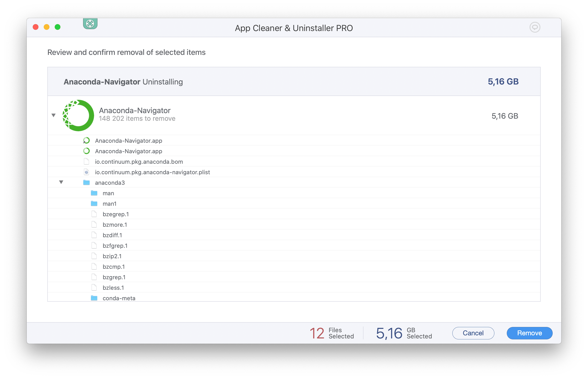Click the plist file icon beside io.continuum.pkg.anaconda-navigator.plist
The height and width of the screenshot is (379, 588).
tap(86, 172)
